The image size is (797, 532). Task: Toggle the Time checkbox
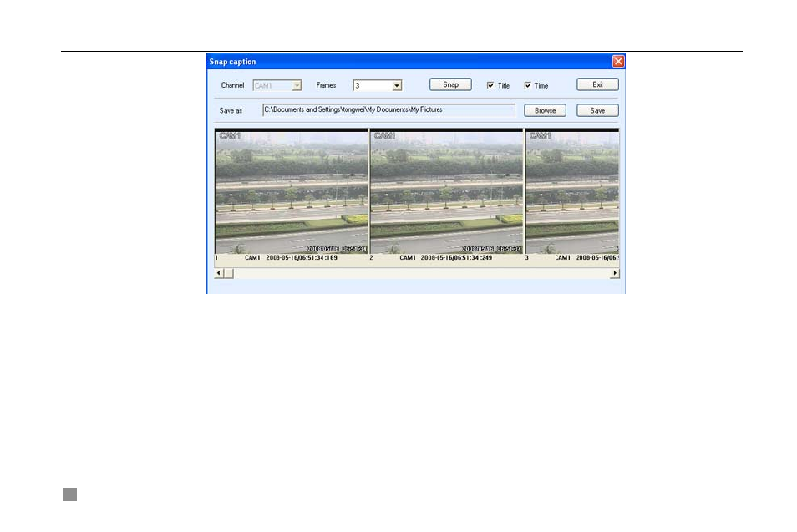click(528, 85)
